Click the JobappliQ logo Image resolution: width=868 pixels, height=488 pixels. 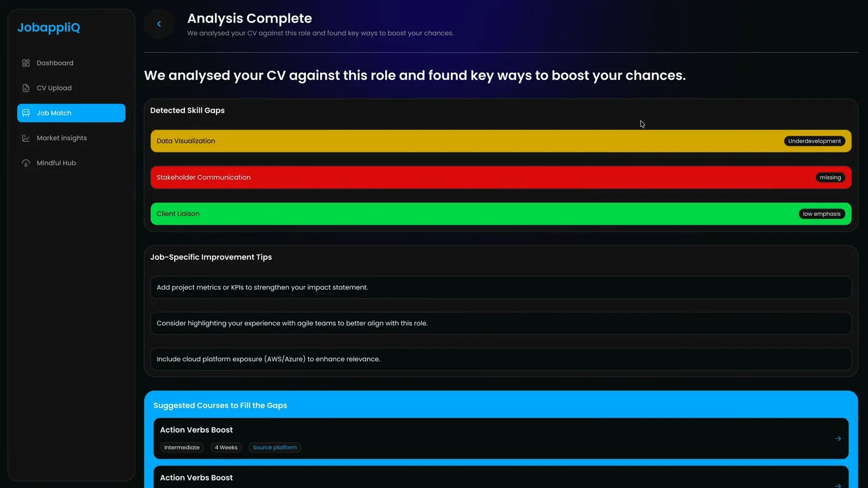pyautogui.click(x=49, y=28)
